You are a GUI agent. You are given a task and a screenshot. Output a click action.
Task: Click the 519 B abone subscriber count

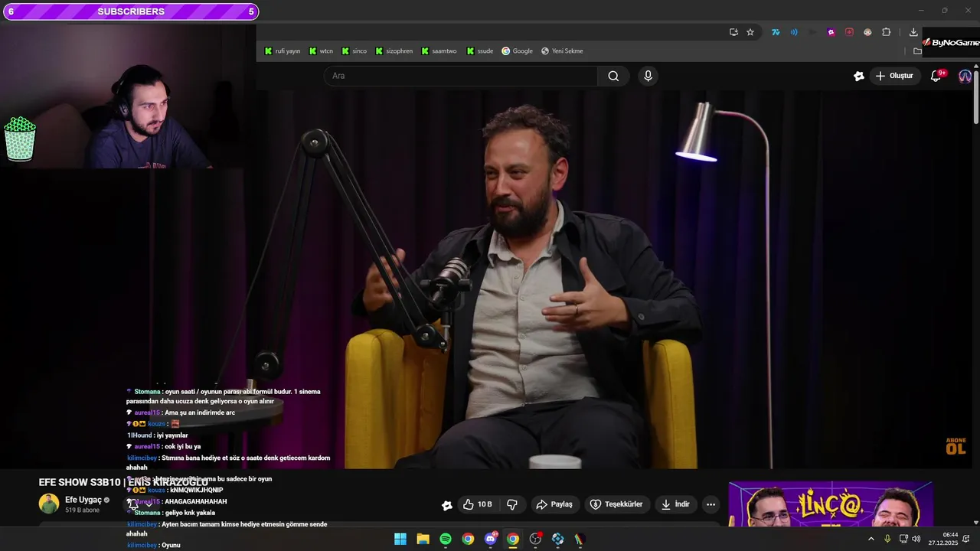point(82,510)
